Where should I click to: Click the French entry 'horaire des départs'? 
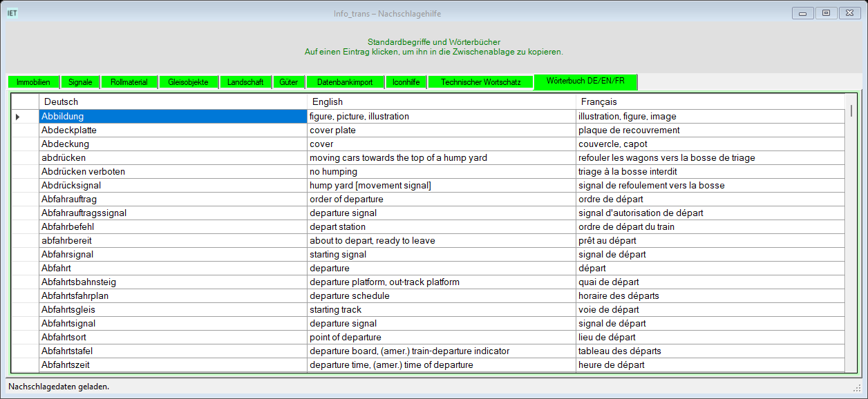point(710,296)
